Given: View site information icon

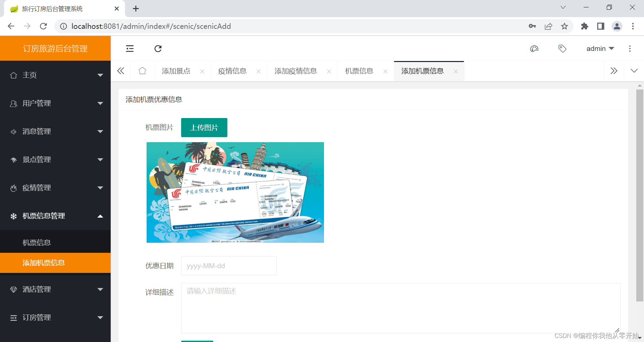Looking at the screenshot, I should (x=63, y=26).
